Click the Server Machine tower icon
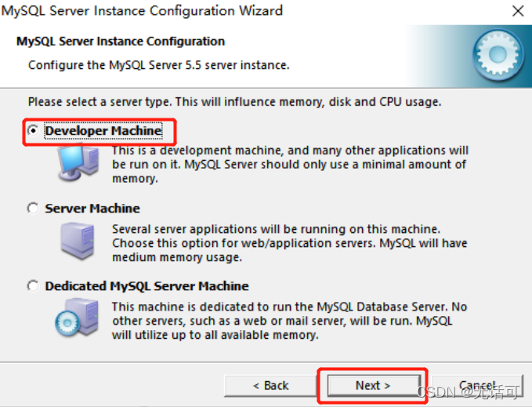The width and height of the screenshot is (532, 407). pos(78,241)
